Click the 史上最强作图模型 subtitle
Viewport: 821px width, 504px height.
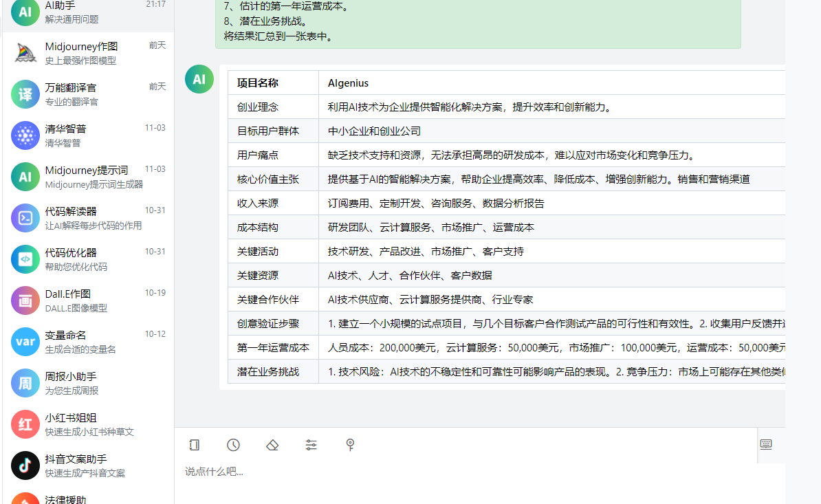click(x=80, y=61)
